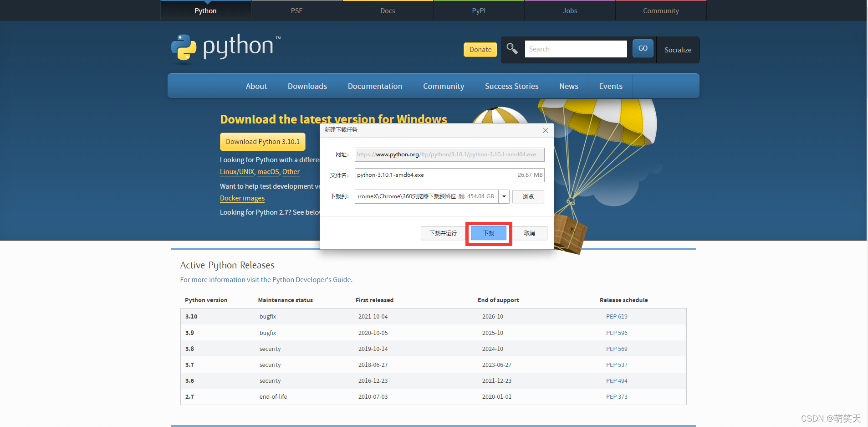Click the Docker images link

242,198
